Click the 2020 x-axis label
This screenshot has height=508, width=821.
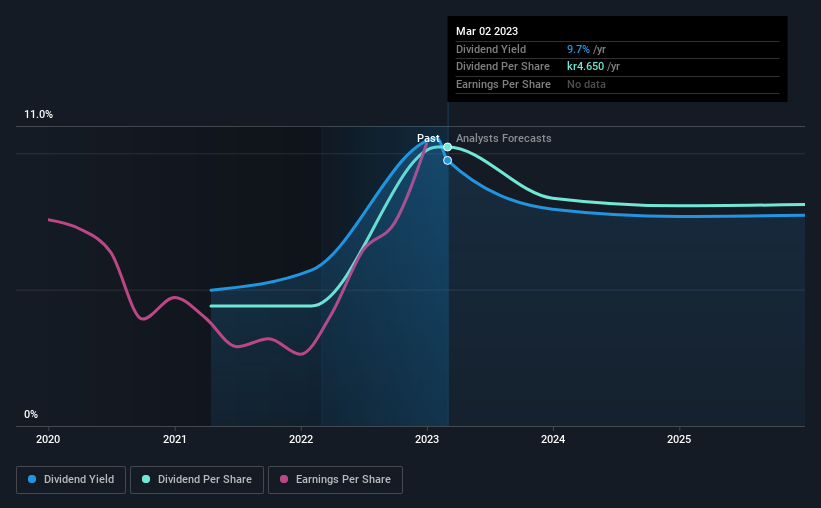tap(48, 439)
